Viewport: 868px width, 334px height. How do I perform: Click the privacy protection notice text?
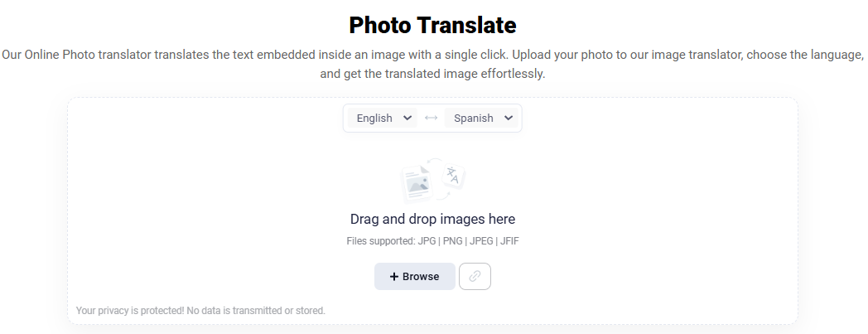tap(200, 311)
